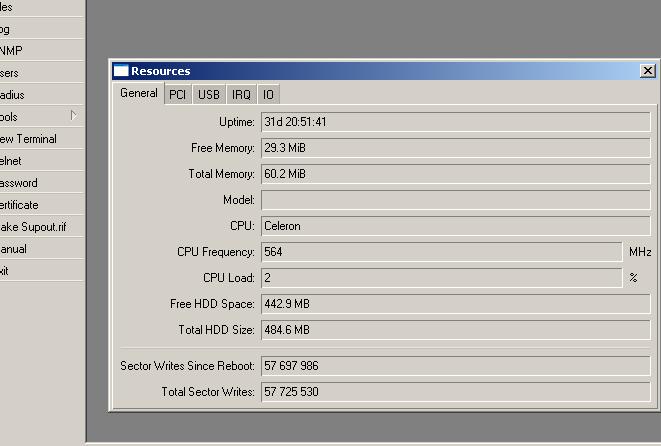Viewport: 661px width, 446px height.
Task: Click the Free HDD Space label
Action: (x=212, y=304)
